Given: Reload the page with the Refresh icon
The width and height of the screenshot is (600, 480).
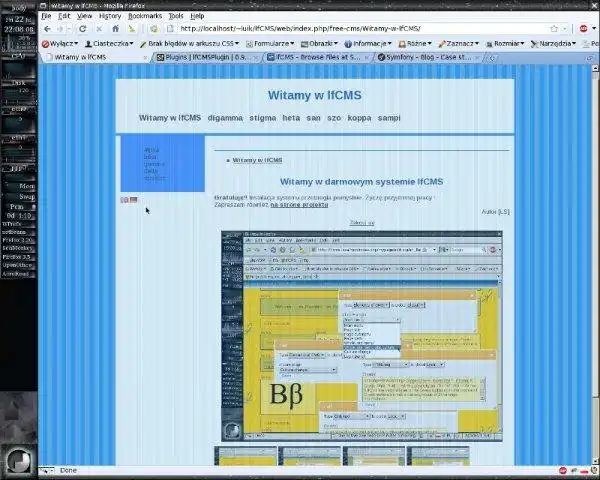Looking at the screenshot, I should click(82, 29).
